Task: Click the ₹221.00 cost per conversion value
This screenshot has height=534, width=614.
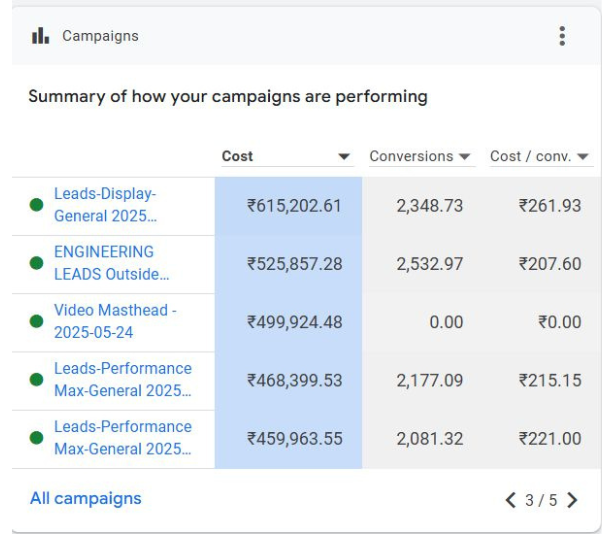Action: point(549,438)
